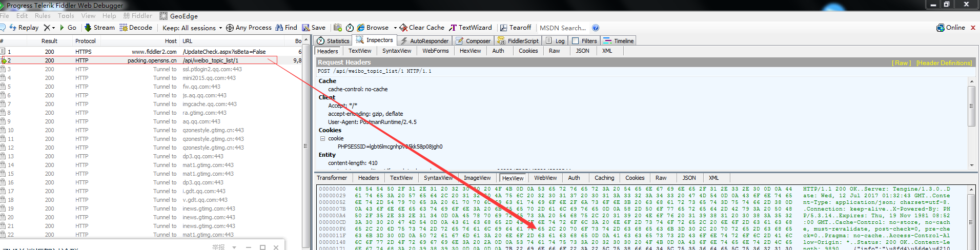The height and width of the screenshot is (250, 980).
Task: Select session packing.opensns.cn row
Action: point(152,60)
